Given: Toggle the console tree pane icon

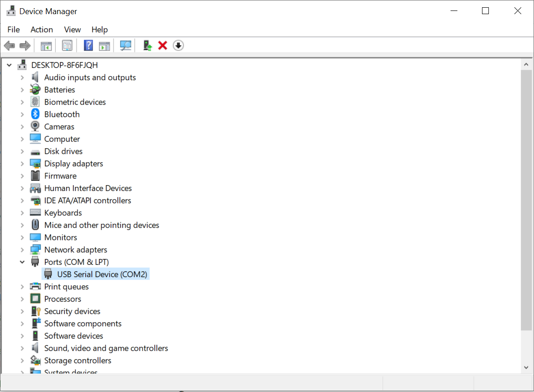Looking at the screenshot, I should coord(46,46).
